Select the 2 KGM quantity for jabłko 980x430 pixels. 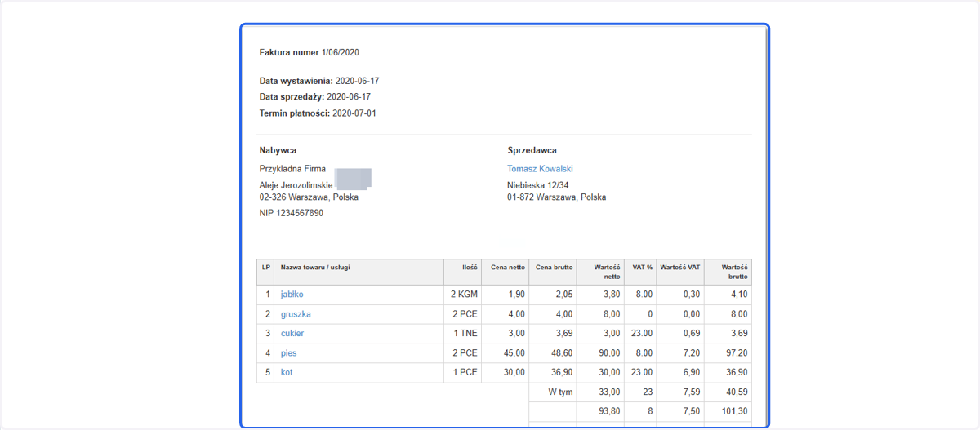462,295
